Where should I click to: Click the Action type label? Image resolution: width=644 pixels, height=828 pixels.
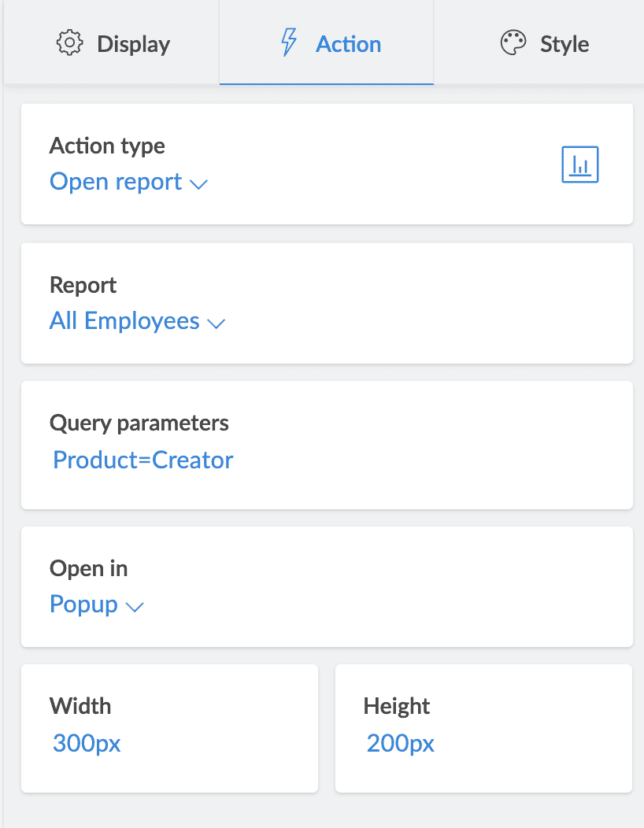(x=107, y=146)
